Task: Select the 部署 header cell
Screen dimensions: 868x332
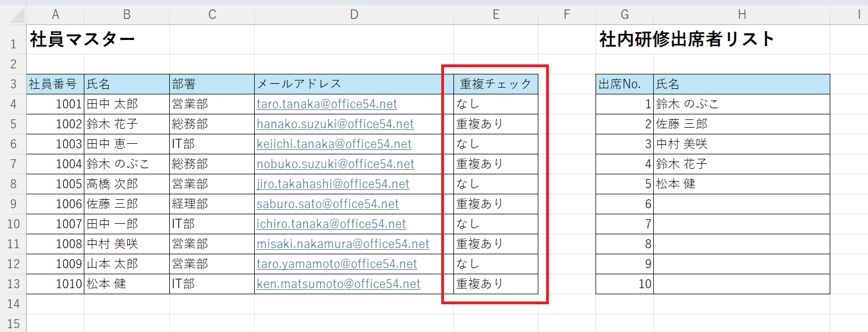Action: 212,84
